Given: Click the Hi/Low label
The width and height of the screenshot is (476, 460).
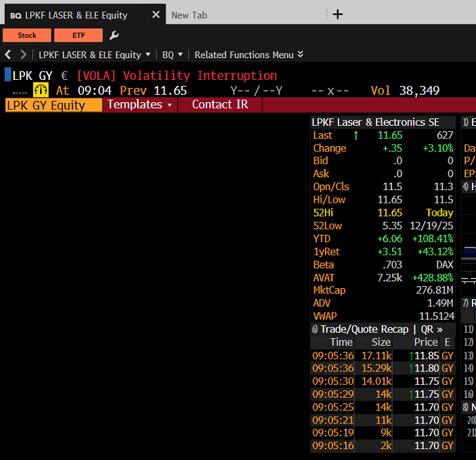Looking at the screenshot, I should coord(329,200).
